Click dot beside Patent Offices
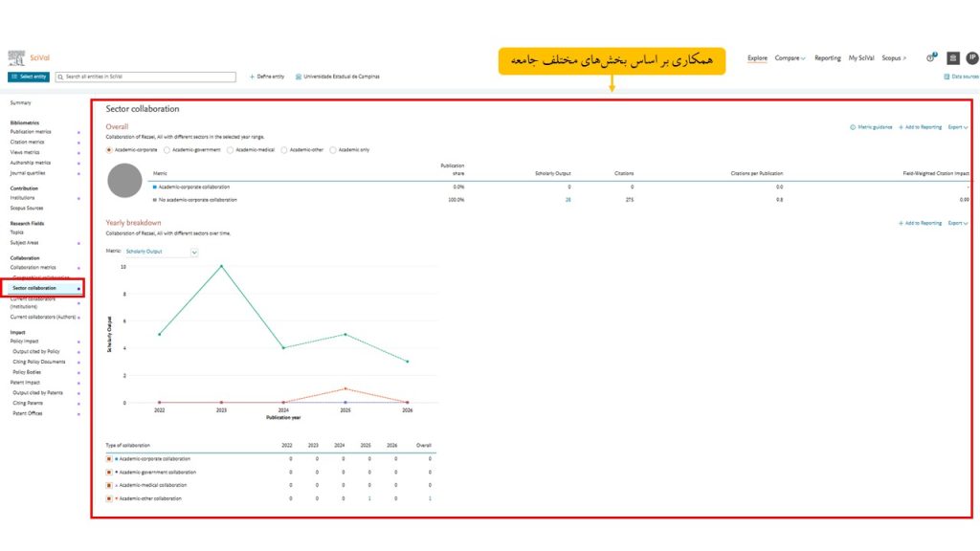This screenshot has width=980, height=551. coord(78,413)
